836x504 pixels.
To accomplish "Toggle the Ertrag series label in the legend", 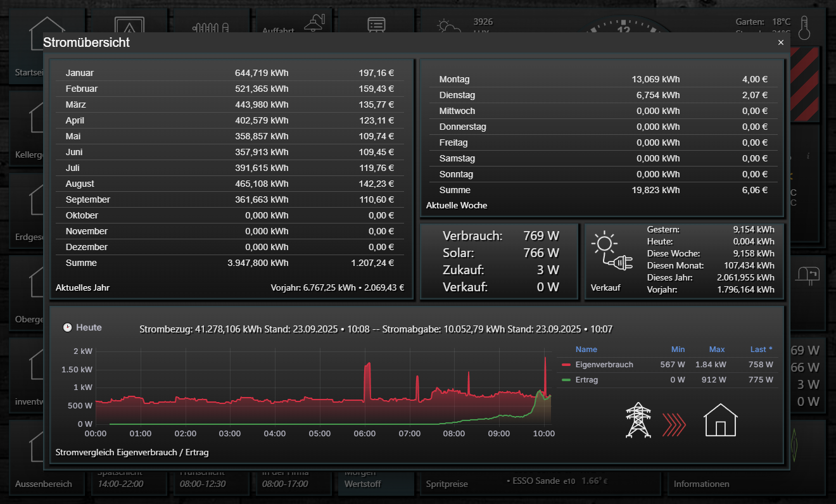I will click(586, 380).
